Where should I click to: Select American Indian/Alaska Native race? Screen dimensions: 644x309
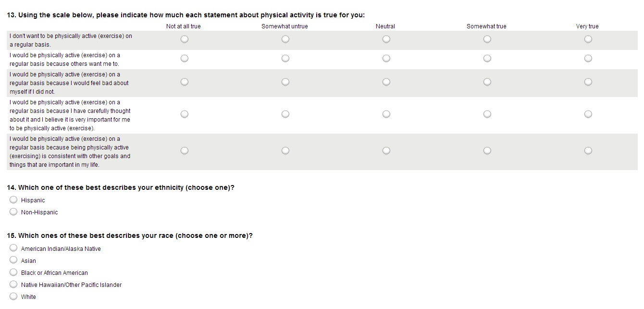pyautogui.click(x=13, y=248)
